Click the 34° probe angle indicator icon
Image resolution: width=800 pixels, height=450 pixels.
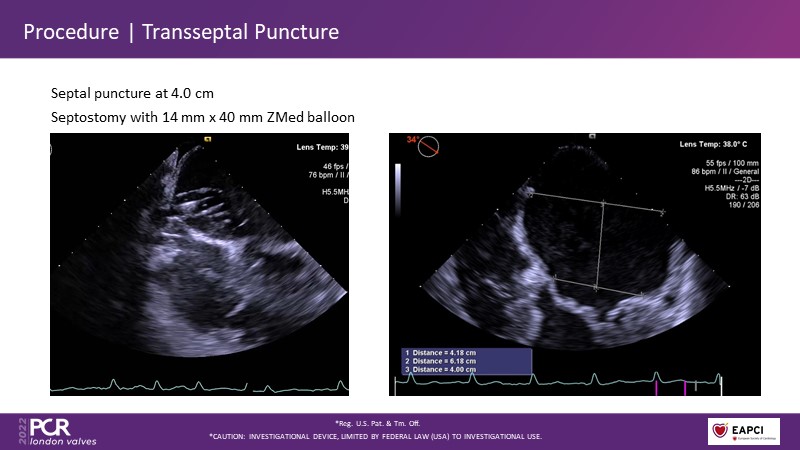click(x=429, y=147)
